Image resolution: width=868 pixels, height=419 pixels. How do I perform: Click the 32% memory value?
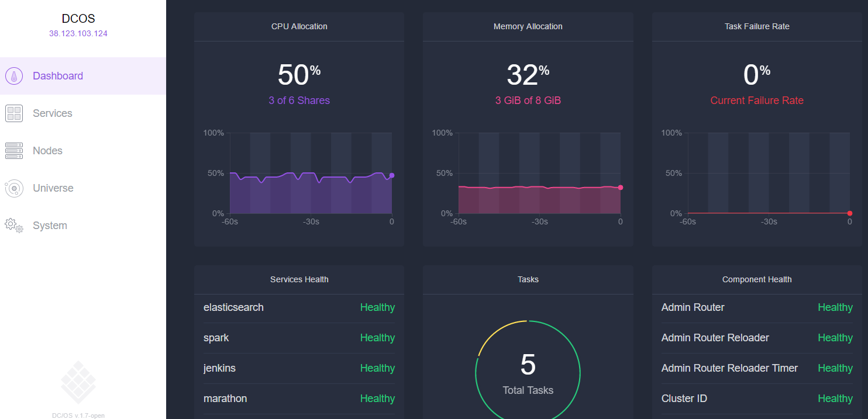528,75
